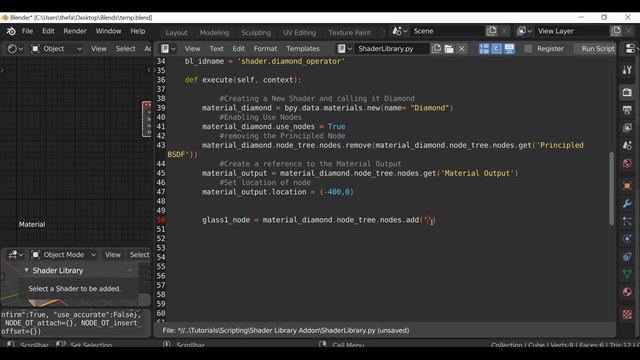The image size is (640, 360).
Task: Enable the Register checkbox
Action: pos(528,49)
